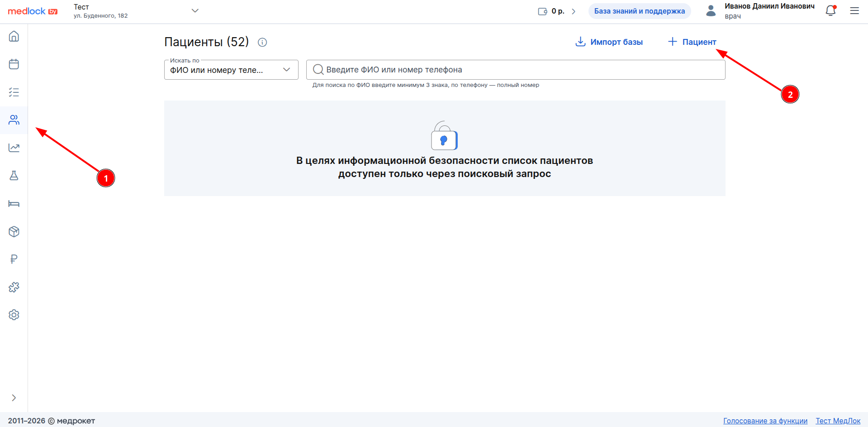Open the analytics chart sidebar icon

[x=14, y=148]
